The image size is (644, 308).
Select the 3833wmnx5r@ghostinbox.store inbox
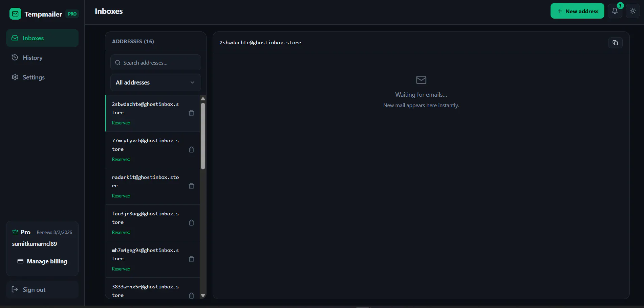[x=152, y=288]
